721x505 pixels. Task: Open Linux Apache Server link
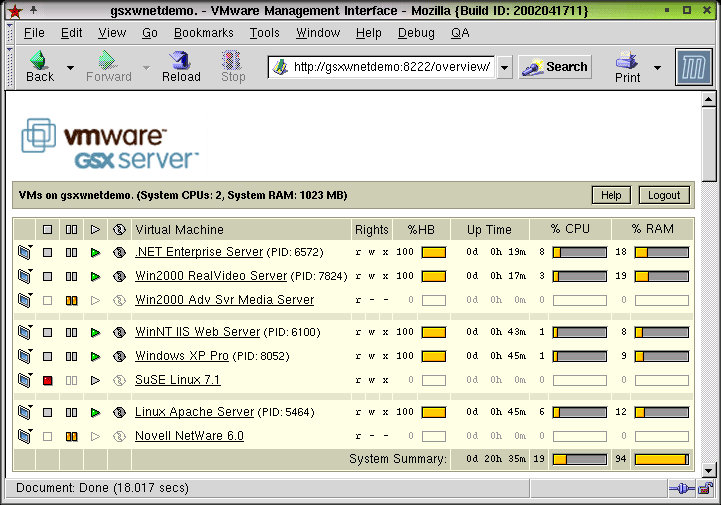(194, 412)
